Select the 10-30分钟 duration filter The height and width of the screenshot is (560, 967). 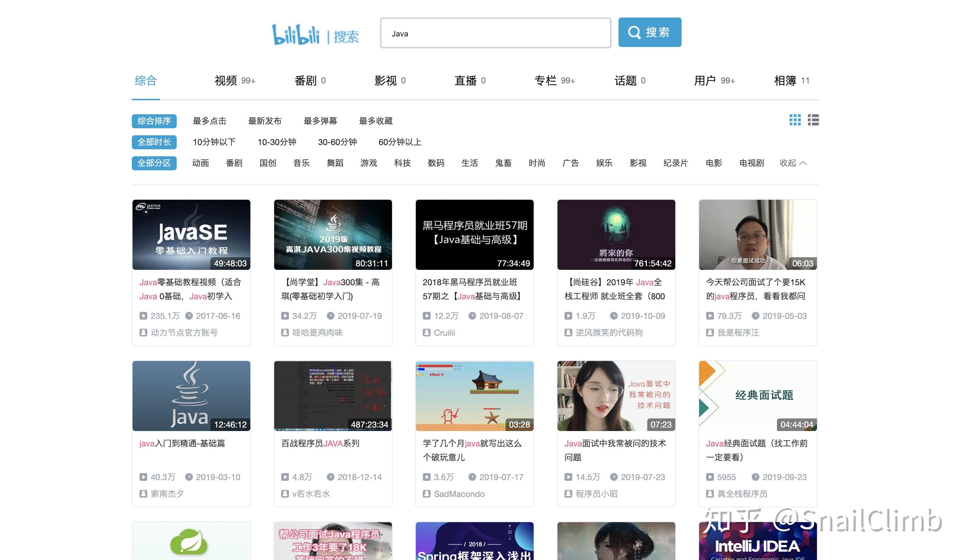(277, 142)
